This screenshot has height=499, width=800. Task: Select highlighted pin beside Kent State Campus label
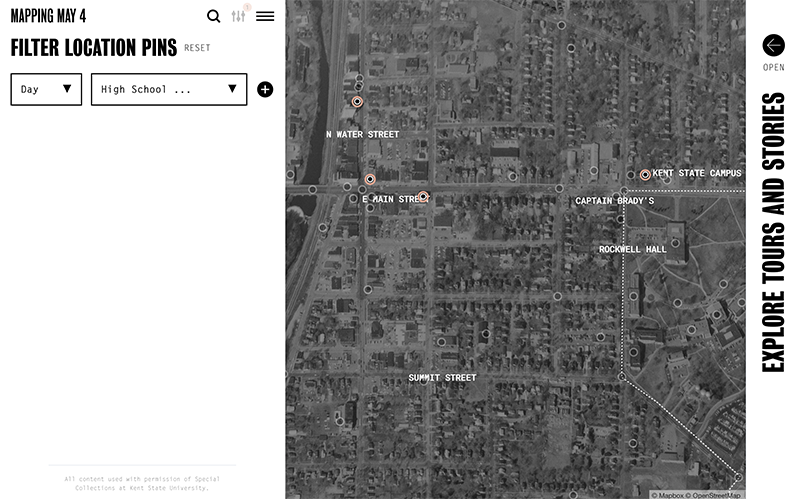pyautogui.click(x=645, y=174)
